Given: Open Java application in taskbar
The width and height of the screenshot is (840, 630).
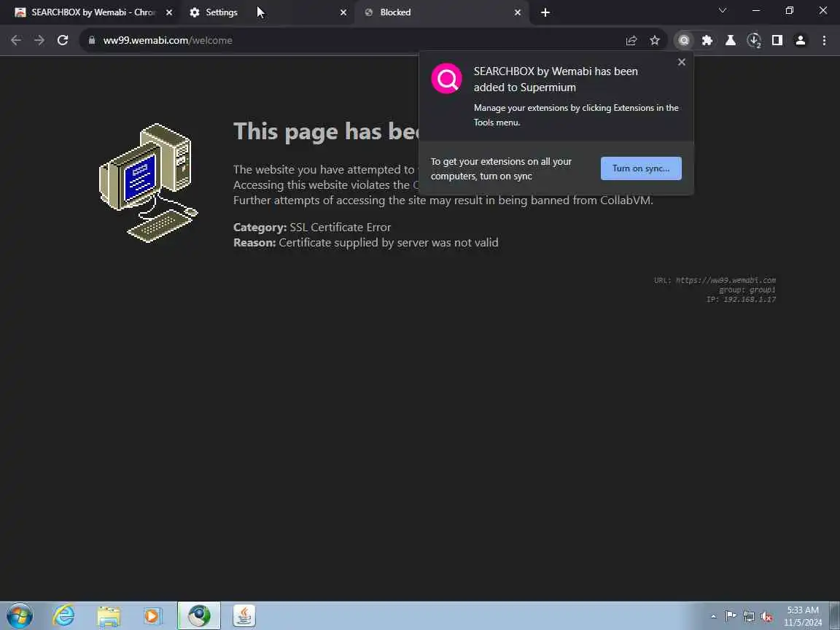Looking at the screenshot, I should 244,615.
